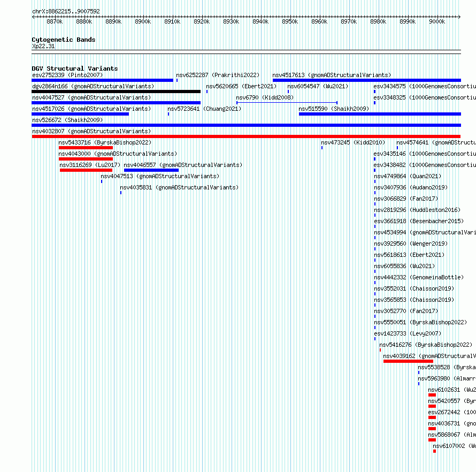
Task: Click the Xp22.31 cytogenetic band label
Action: pos(43,46)
